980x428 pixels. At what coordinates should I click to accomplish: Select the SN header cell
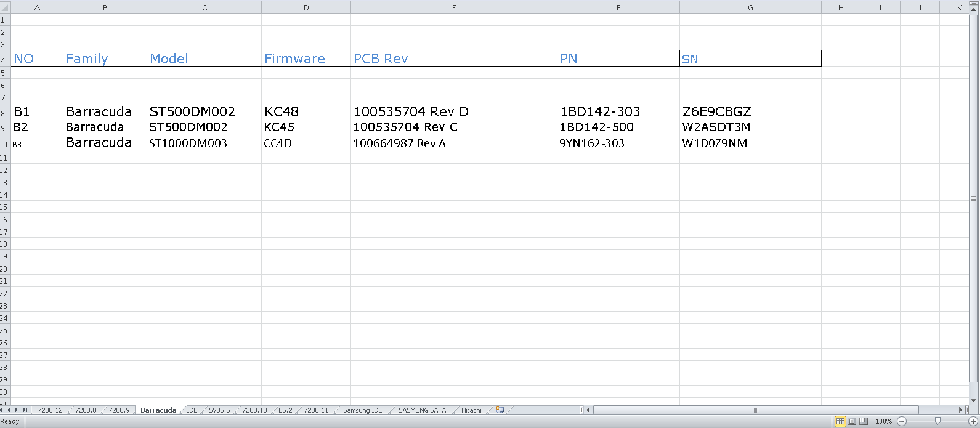pos(750,59)
